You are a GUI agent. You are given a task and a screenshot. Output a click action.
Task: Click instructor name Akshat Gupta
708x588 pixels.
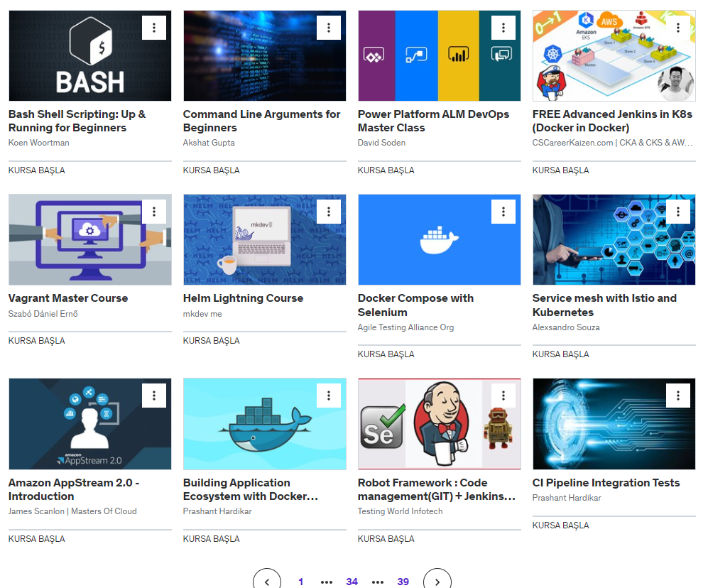point(209,143)
